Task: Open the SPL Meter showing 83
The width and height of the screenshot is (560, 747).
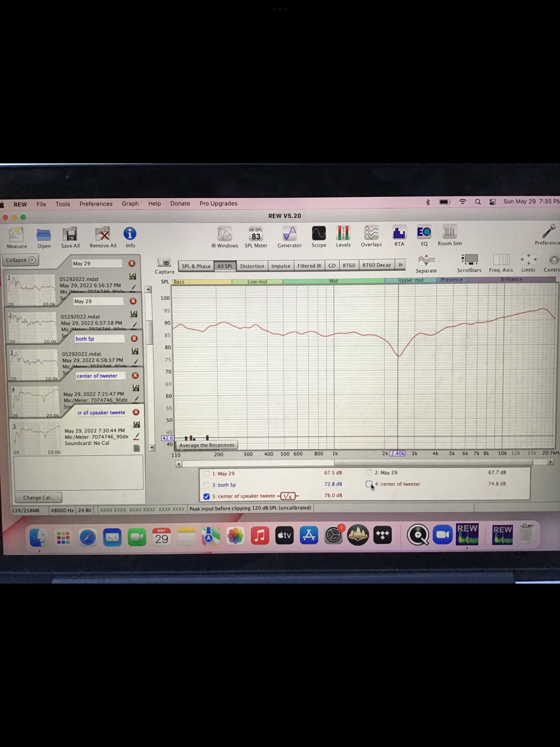Action: click(256, 234)
